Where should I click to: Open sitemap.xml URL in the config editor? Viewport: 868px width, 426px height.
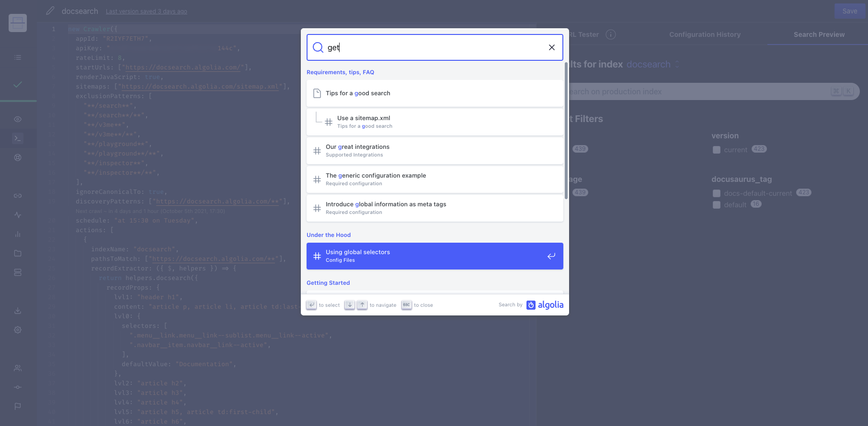(x=200, y=87)
